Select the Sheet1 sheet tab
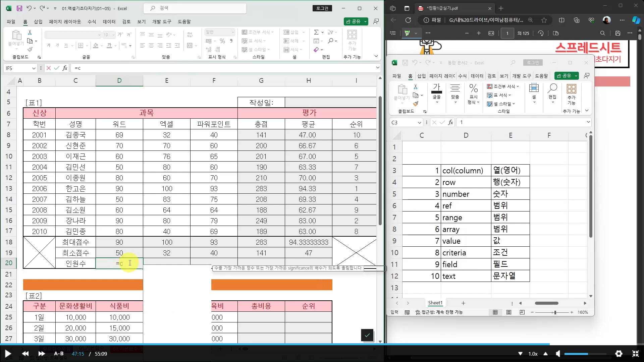Image resolution: width=644 pixels, height=362 pixels. pos(435,303)
